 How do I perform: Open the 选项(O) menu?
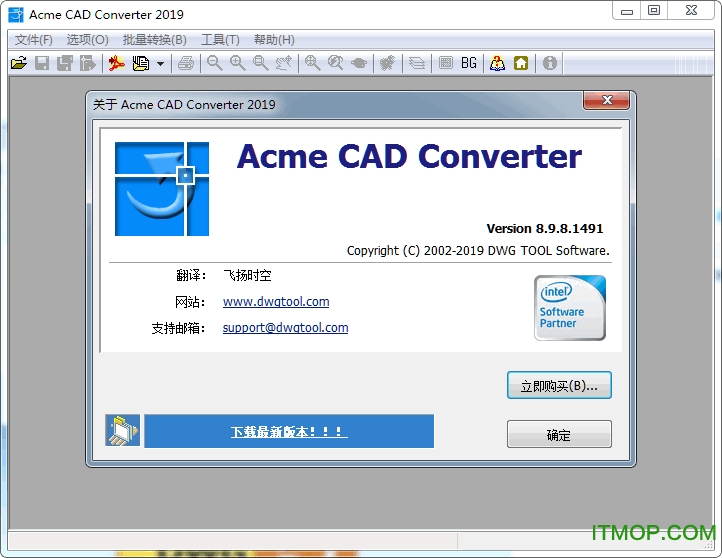tap(87, 40)
